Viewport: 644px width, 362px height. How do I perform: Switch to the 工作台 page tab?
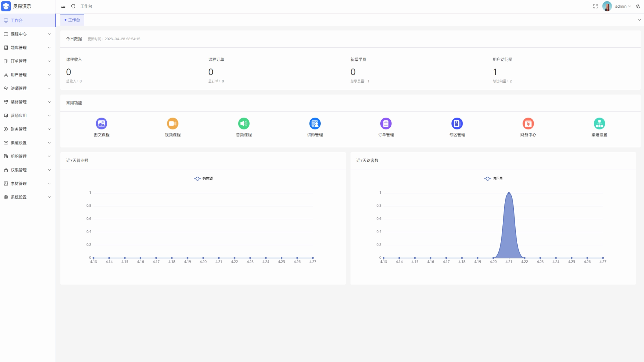[72, 20]
